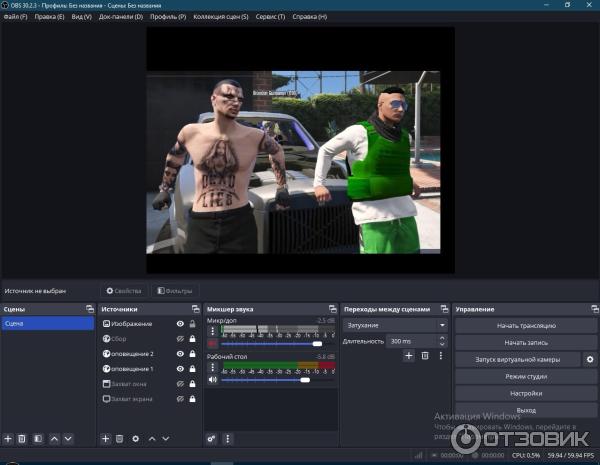Click the game preview image in canvas

click(x=293, y=162)
